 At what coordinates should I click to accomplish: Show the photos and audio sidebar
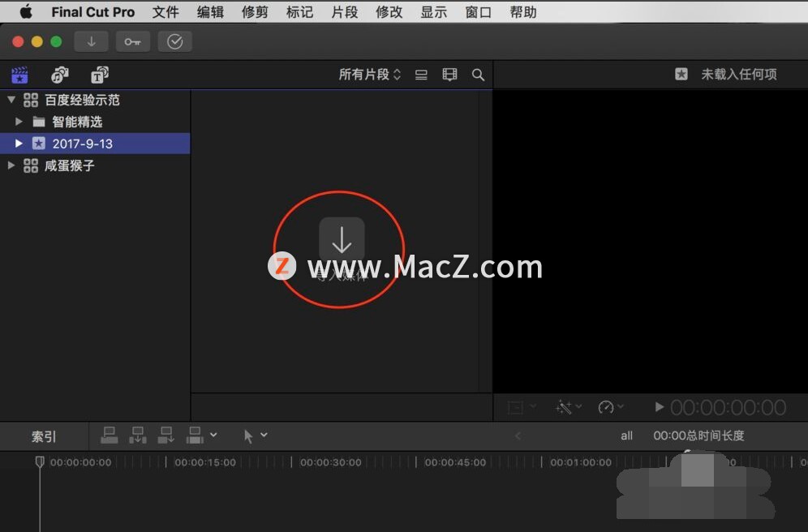pyautogui.click(x=60, y=75)
